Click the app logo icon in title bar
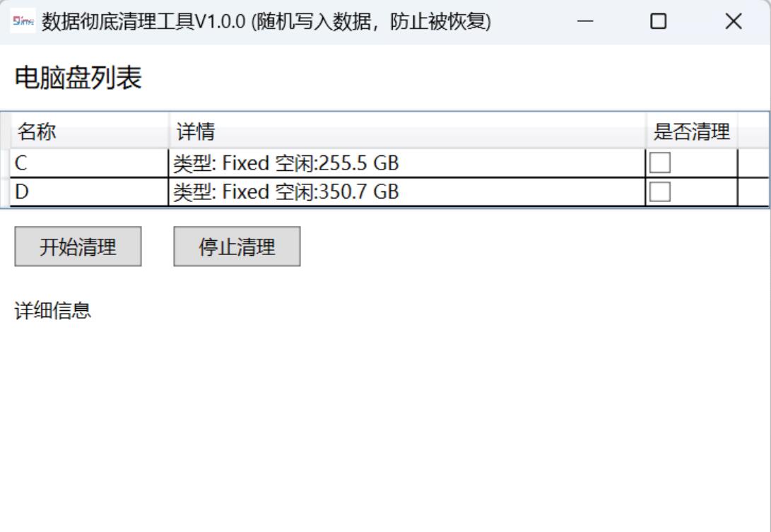The height and width of the screenshot is (532, 771). 23,20
